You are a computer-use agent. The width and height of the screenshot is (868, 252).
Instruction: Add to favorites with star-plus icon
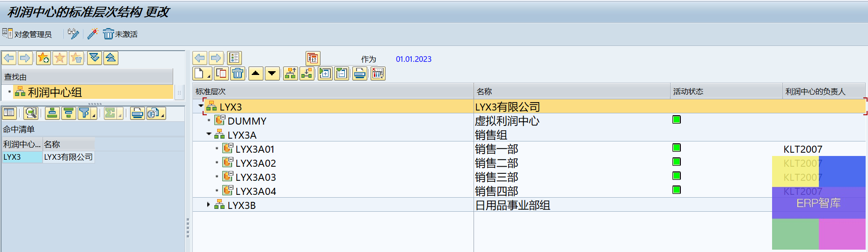(44, 58)
